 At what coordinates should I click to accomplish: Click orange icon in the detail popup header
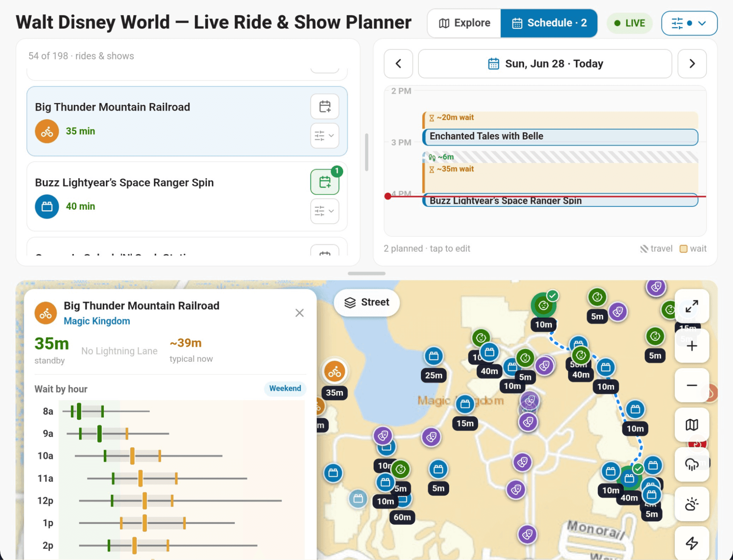click(x=46, y=313)
